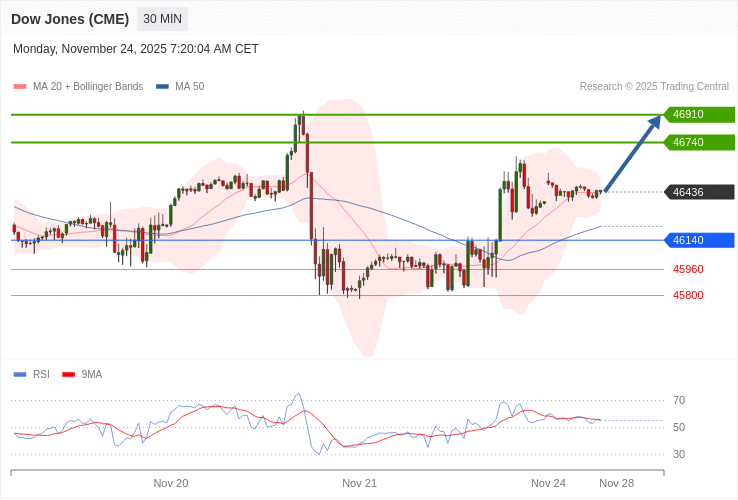Click the 46436 current price tag
This screenshot has height=500, width=738.
(x=699, y=192)
